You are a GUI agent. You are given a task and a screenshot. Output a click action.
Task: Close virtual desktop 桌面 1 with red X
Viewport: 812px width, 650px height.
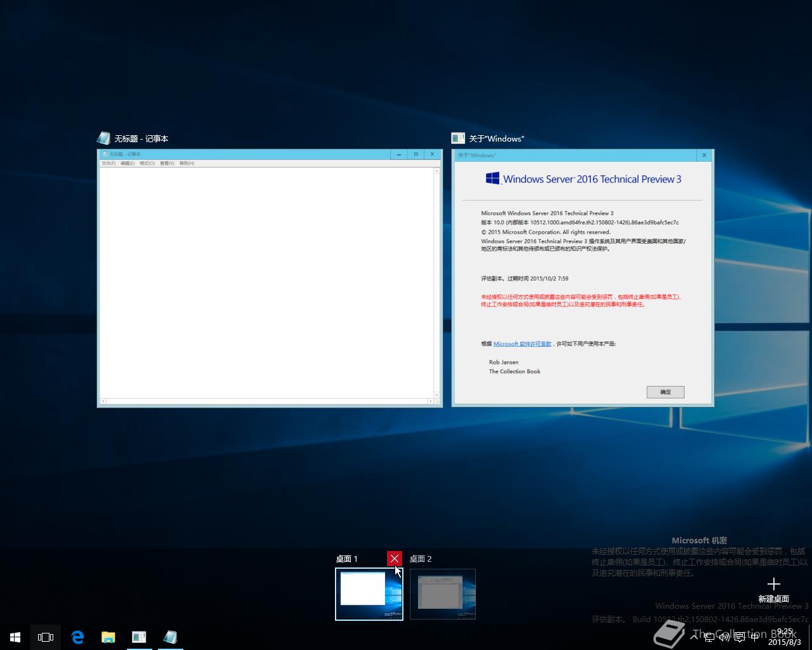click(x=395, y=559)
